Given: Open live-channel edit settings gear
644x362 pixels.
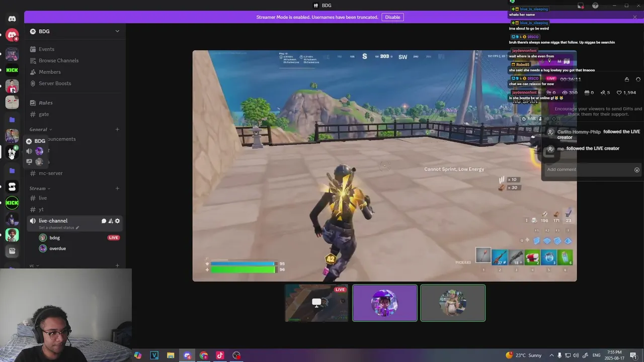Looking at the screenshot, I should [117, 221].
